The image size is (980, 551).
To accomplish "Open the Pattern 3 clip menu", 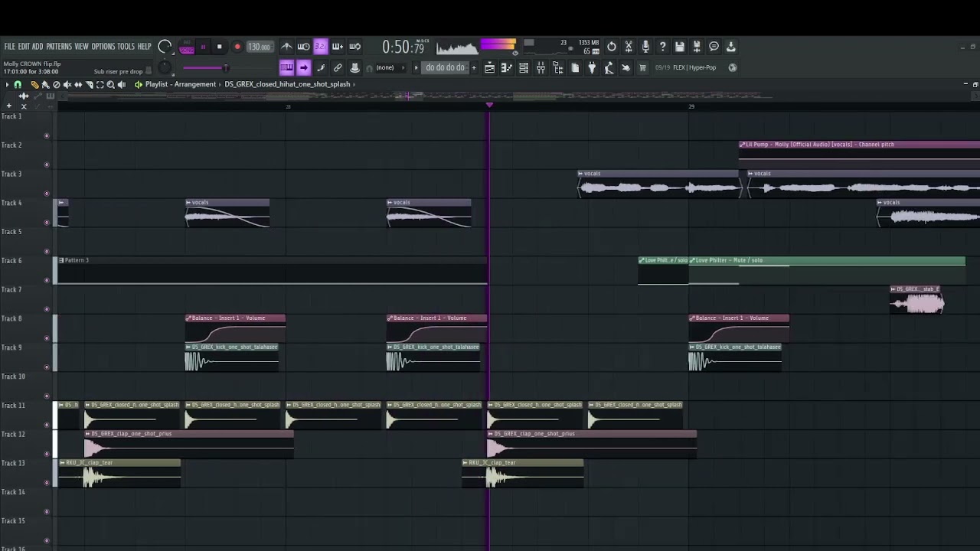I will tap(61, 260).
